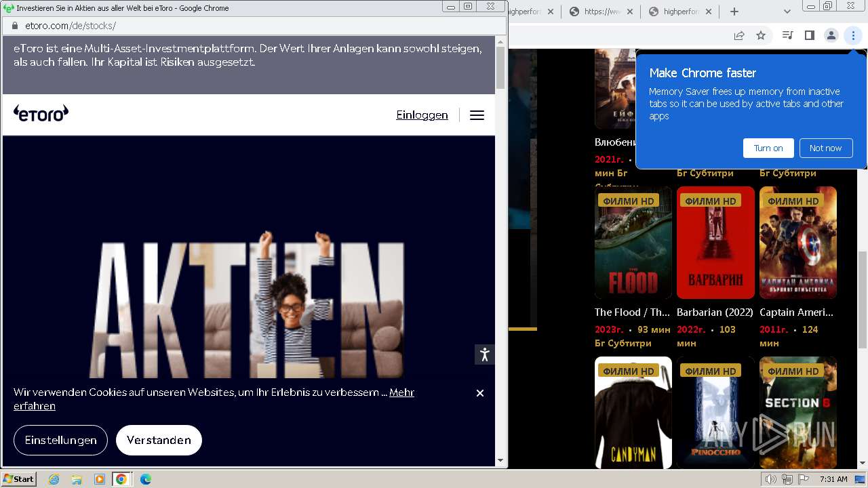Open the volume tray icon
The height and width of the screenshot is (488, 868).
coord(770,479)
